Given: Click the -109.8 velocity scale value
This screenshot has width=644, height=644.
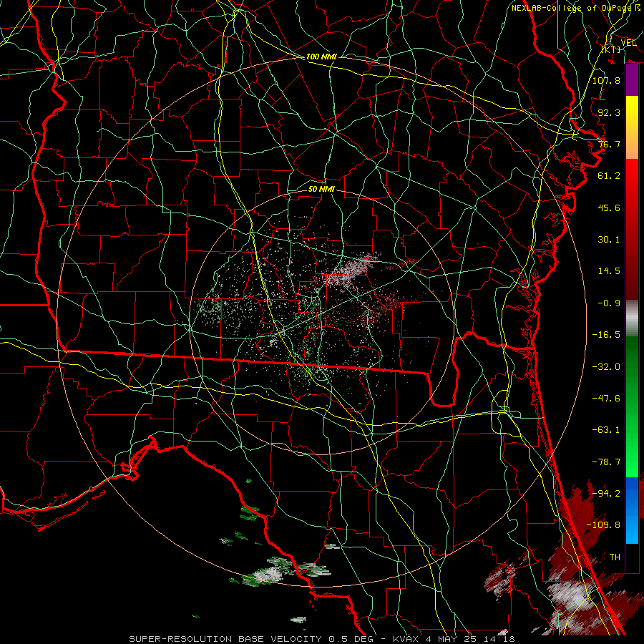Looking at the screenshot, I should (603, 525).
